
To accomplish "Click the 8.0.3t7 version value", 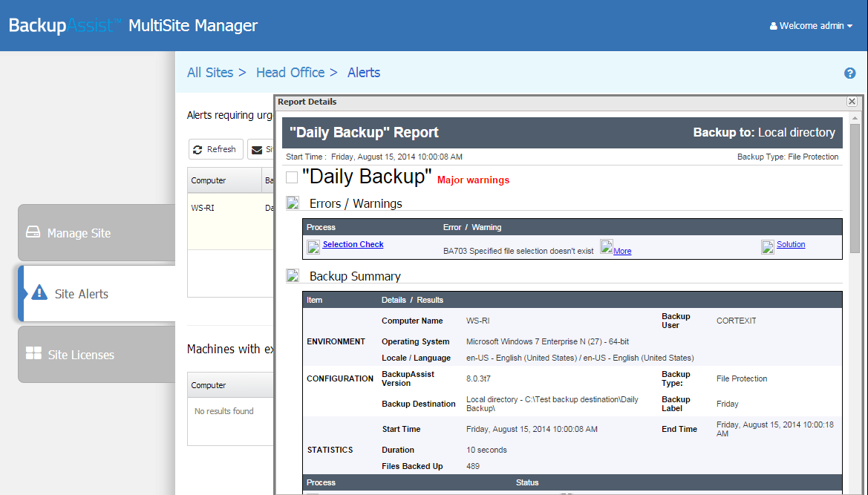I will (x=478, y=378).
